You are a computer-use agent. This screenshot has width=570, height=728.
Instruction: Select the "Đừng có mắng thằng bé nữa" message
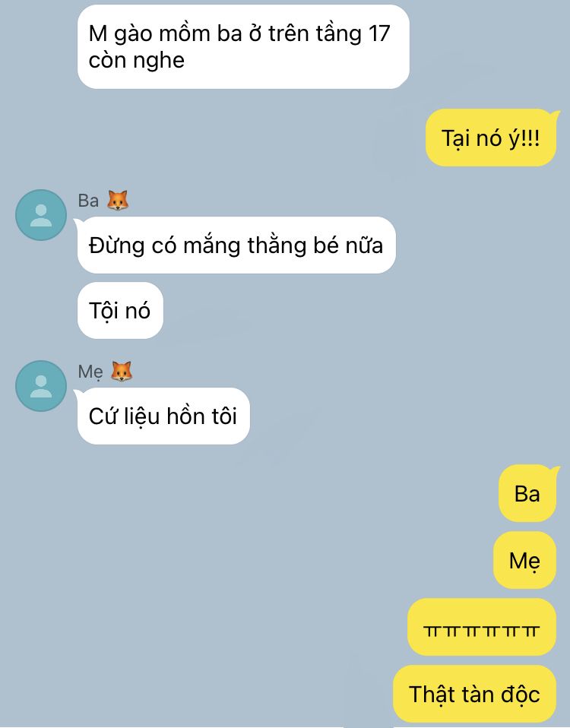[x=236, y=245]
